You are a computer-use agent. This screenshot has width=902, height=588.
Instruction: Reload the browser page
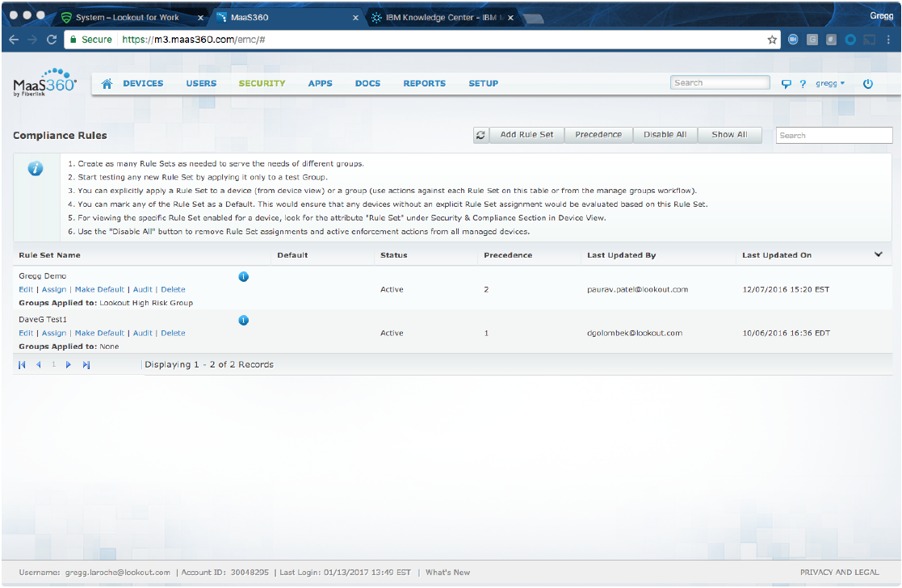click(x=52, y=40)
